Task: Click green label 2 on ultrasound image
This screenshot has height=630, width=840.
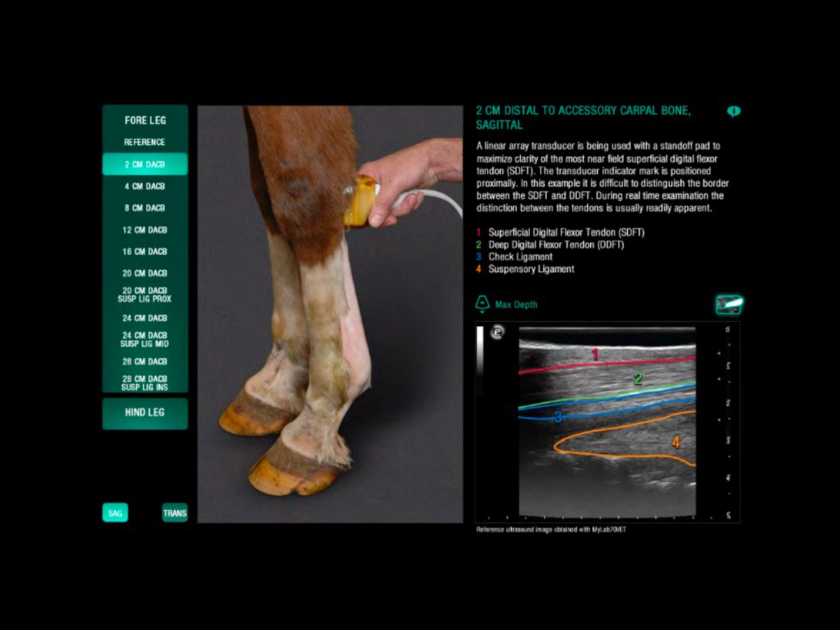Action: (638, 379)
